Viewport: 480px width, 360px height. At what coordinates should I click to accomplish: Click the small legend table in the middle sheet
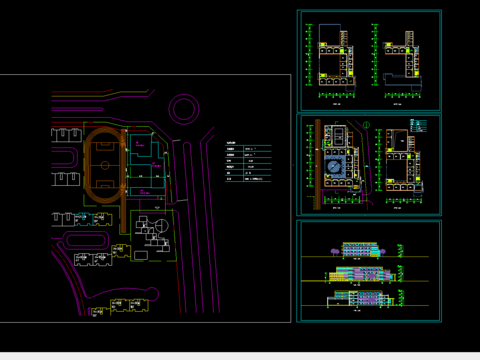(x=418, y=125)
